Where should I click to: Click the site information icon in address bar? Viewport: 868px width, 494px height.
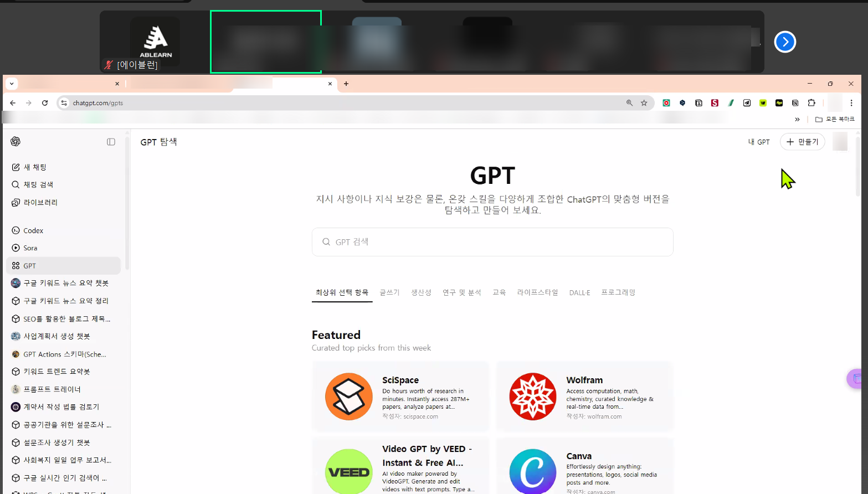point(64,103)
